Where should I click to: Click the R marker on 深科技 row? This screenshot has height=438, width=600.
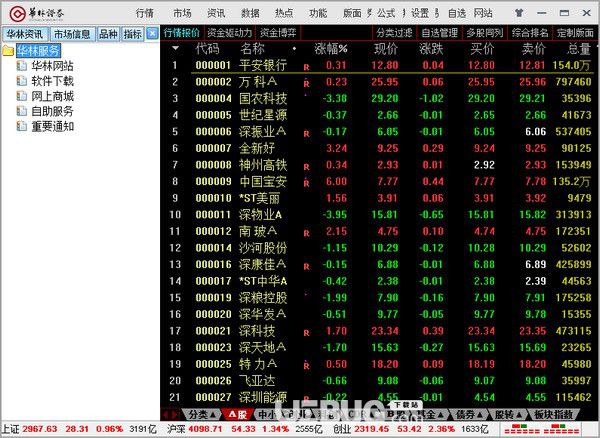click(307, 333)
